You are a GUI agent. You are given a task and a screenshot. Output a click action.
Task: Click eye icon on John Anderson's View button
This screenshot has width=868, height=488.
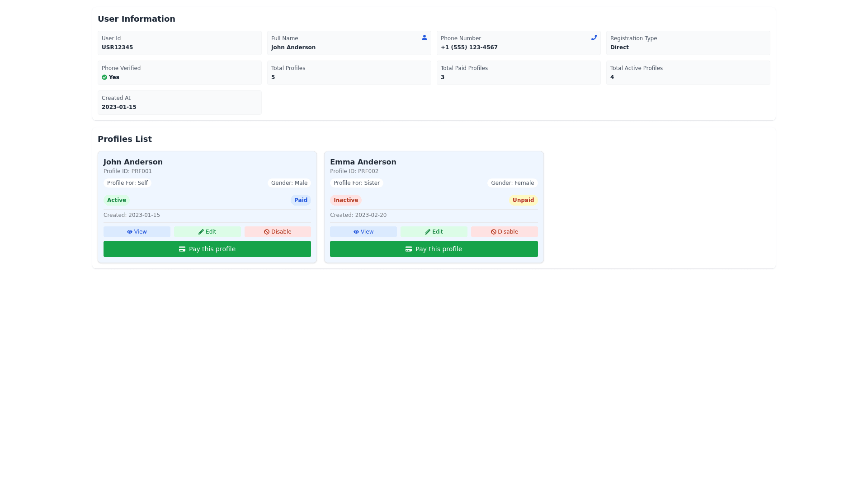(130, 232)
